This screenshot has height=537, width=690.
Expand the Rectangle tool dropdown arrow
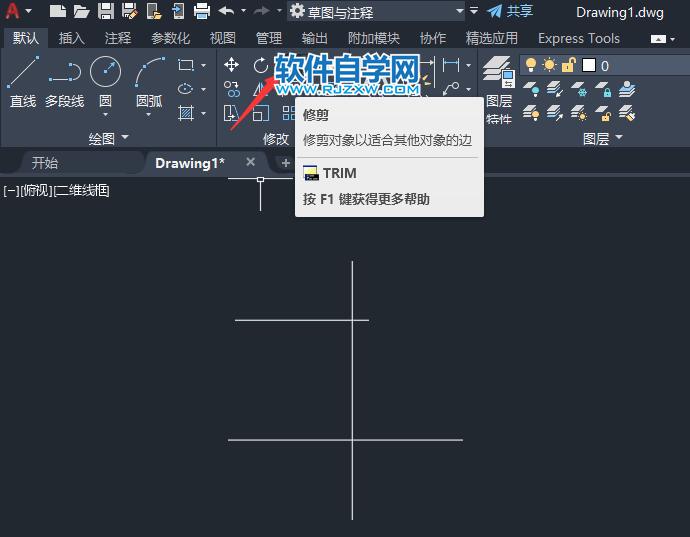pos(203,66)
